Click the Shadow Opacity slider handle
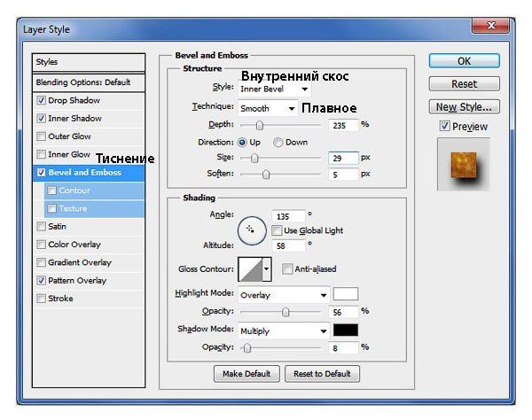Screen dimensions: 532x420 pos(247,348)
